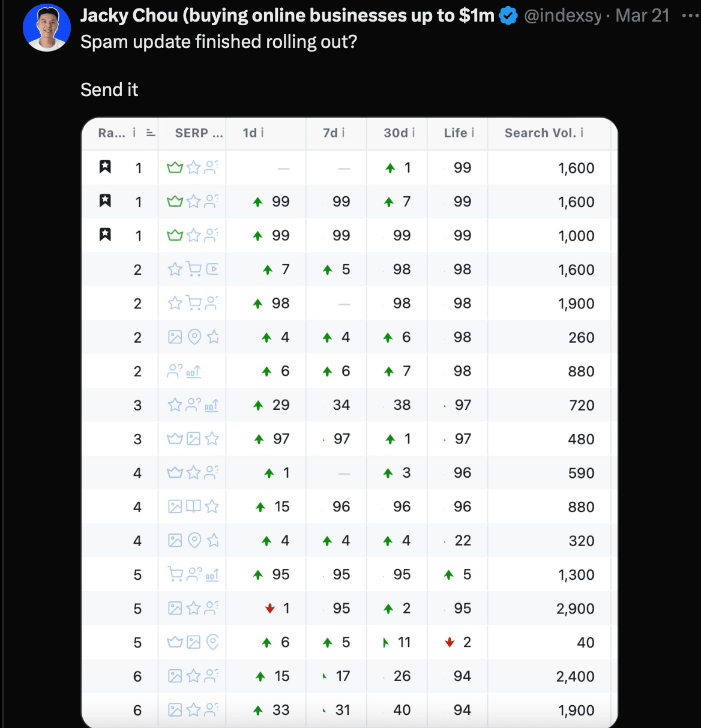Open the @indexsy profile handle link
Viewport: 701px width, 728px height.
[562, 16]
